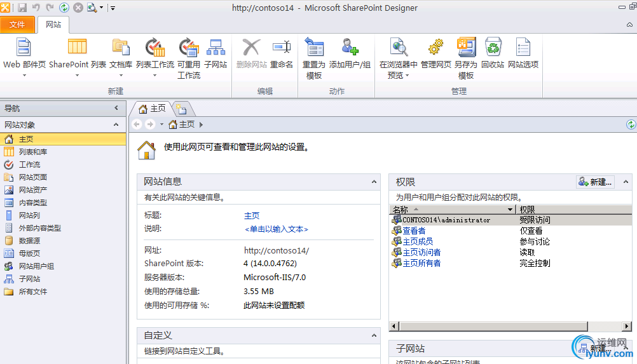Click <单击以输入文本> description link
The width and height of the screenshot is (637, 364).
(277, 229)
